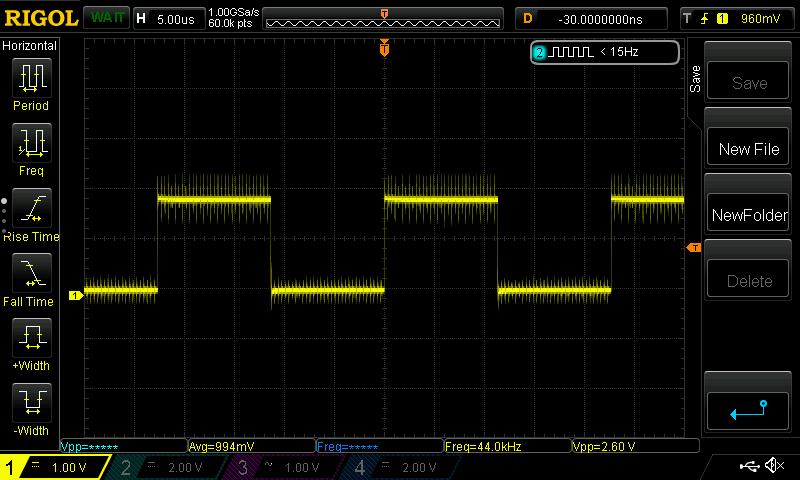Select channel 2 tab at 2.00 V
Screen dimensions: 800x480
pyautogui.click(x=166, y=467)
